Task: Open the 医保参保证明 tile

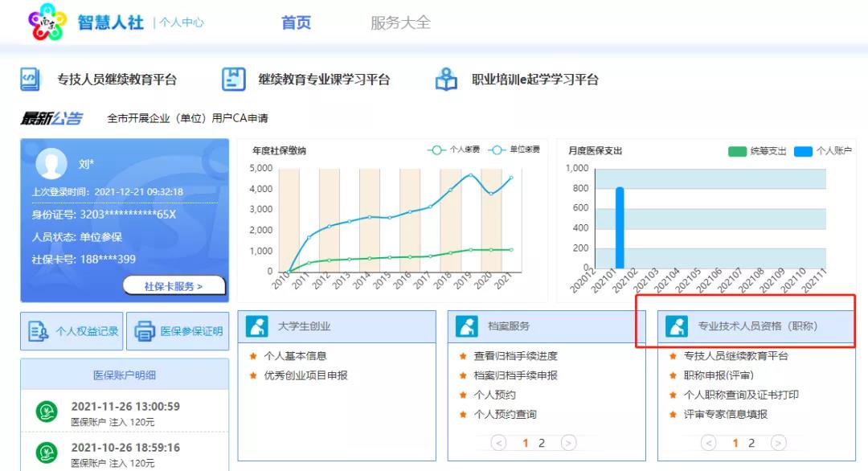Action: (178, 331)
